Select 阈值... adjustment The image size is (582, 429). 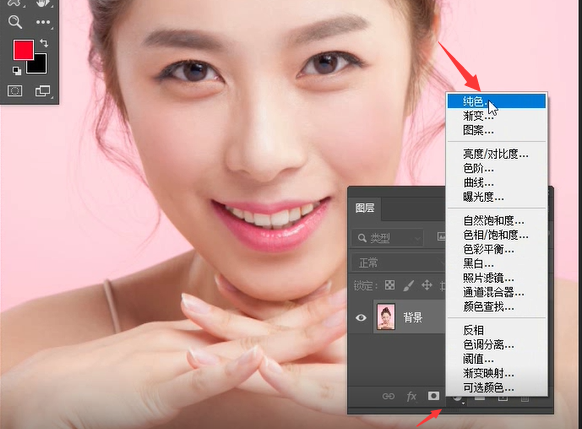(x=496, y=359)
